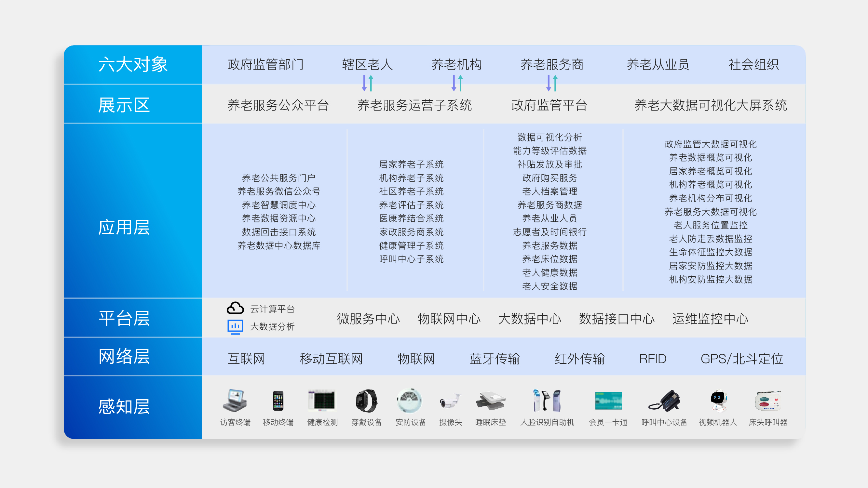Select 大数据中心 in platform layer
This screenshot has height=488, width=868.
[x=530, y=319]
